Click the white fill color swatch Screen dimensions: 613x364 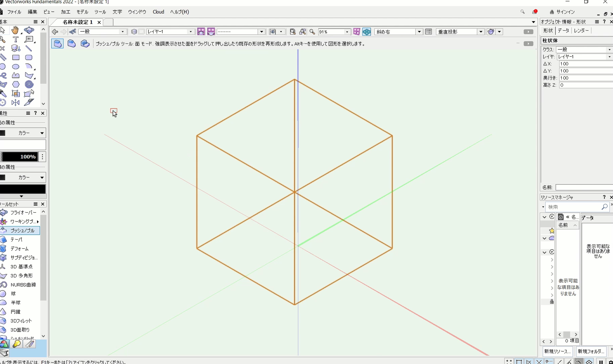click(23, 145)
